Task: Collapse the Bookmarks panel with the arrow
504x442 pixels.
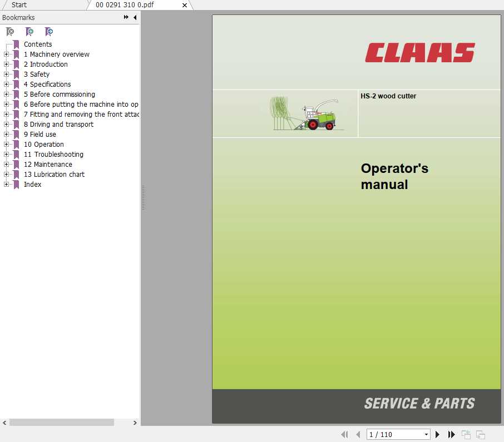Action: click(x=135, y=17)
